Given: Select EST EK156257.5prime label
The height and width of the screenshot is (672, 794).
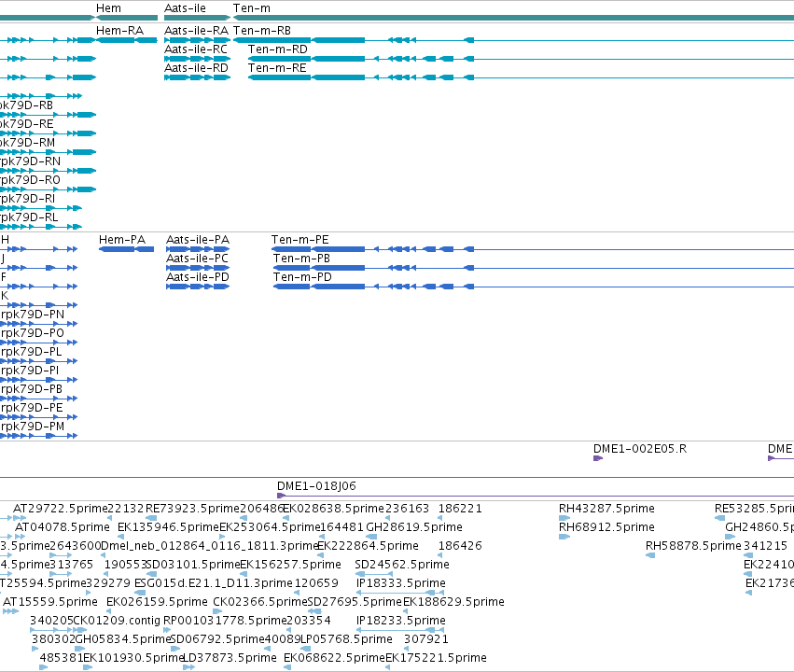Looking at the screenshot, I should click(291, 564).
